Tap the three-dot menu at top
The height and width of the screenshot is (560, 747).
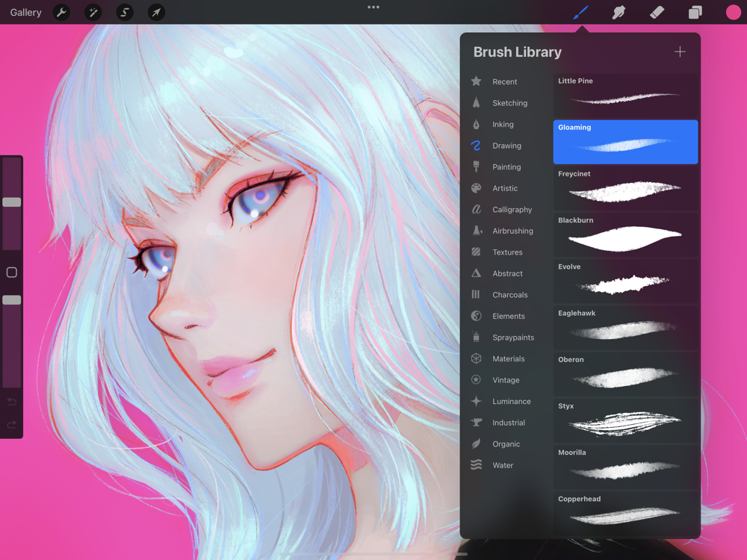(373, 7)
